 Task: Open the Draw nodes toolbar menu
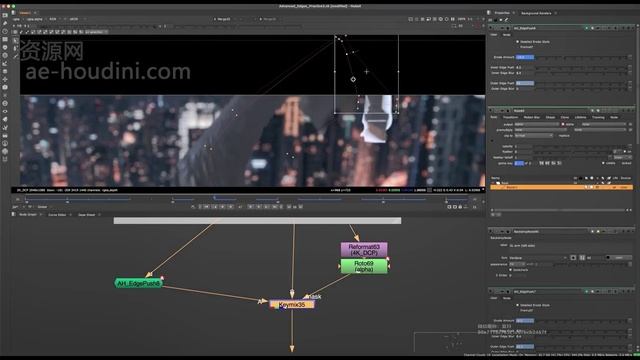5,23
